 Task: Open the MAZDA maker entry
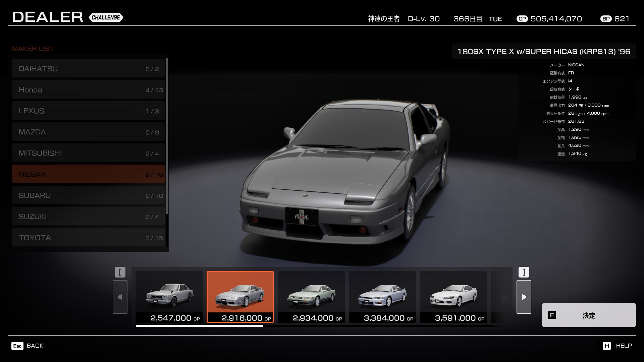click(89, 132)
